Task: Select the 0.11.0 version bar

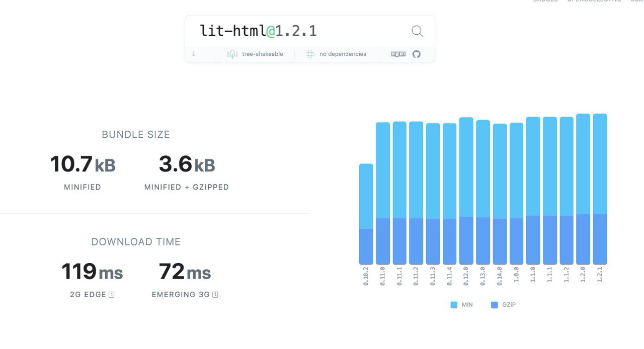Action: [383, 194]
